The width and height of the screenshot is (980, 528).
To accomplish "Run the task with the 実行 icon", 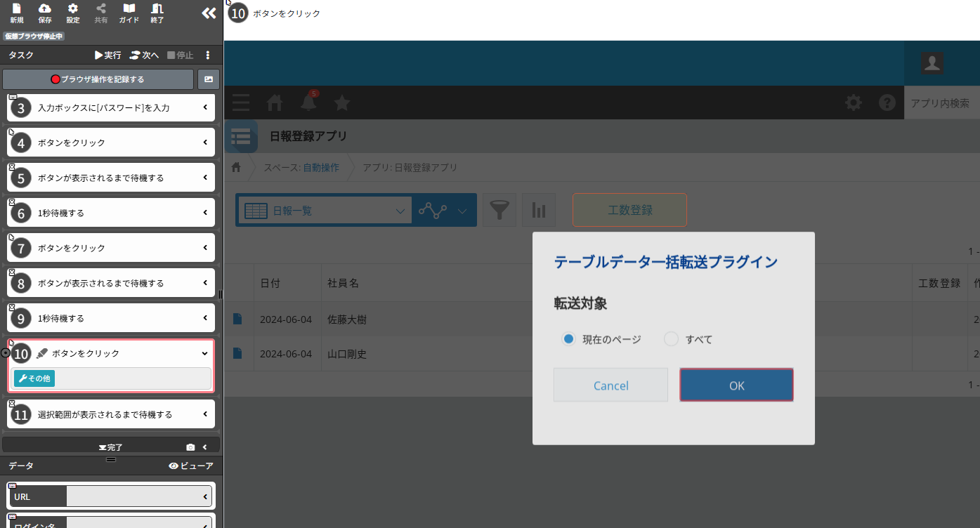I will tap(107, 55).
